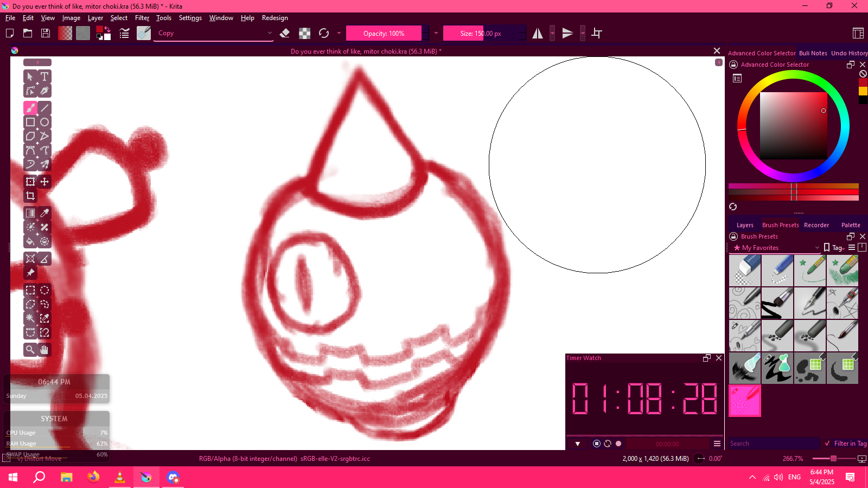Toggle eraser mode
868x488 pixels.
[285, 33]
